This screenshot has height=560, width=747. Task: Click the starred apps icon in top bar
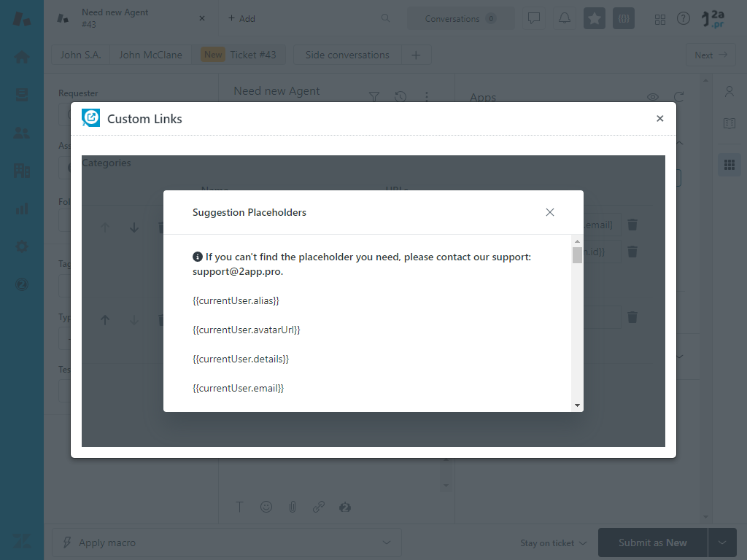595,19
